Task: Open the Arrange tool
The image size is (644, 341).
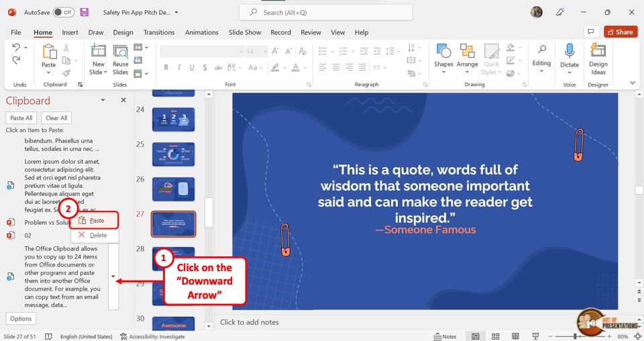Action: [x=467, y=58]
